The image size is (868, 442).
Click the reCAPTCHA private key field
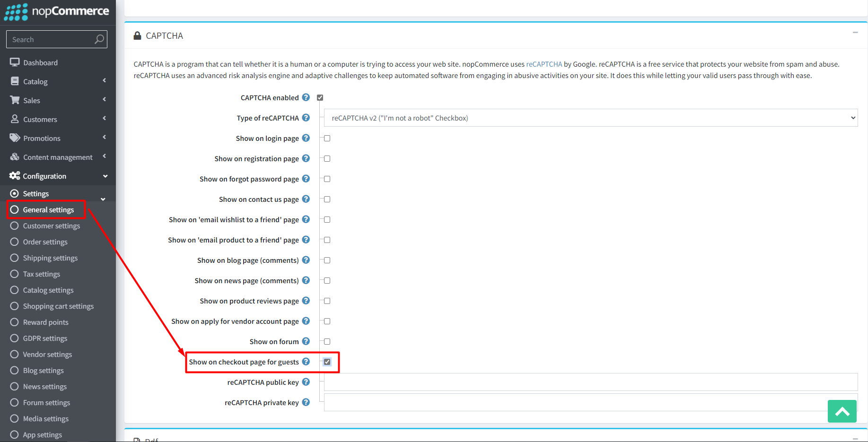(591, 402)
